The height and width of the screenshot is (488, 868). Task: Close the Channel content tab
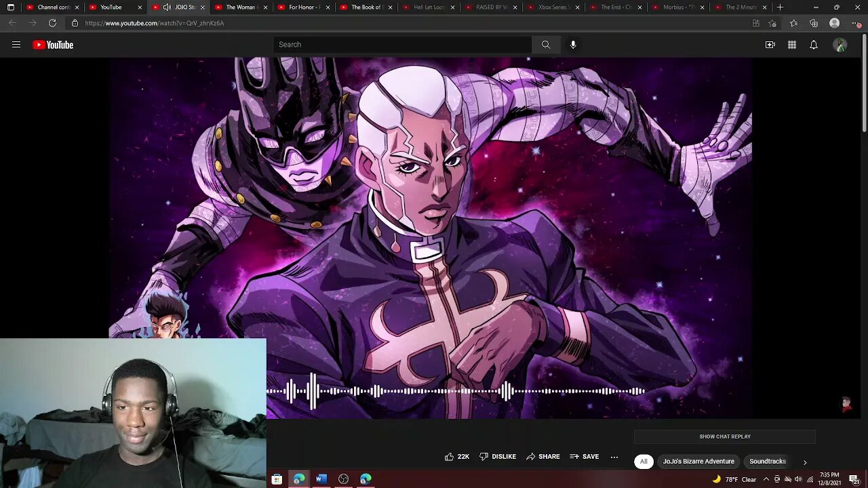click(77, 7)
